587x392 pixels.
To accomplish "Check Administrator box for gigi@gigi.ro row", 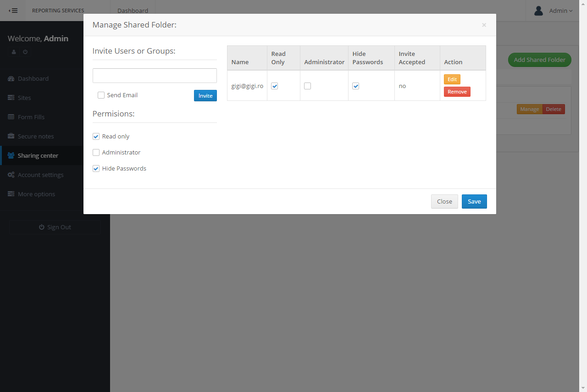I will 308,86.
